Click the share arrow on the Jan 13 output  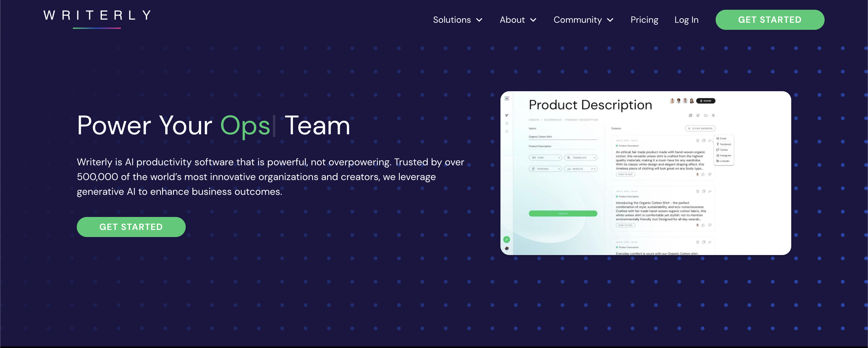[x=710, y=191]
